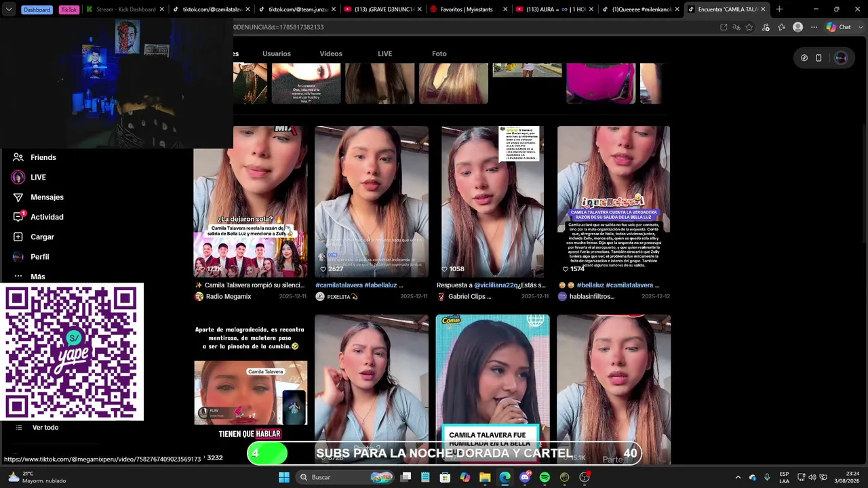Open Discord from the taskbar

pyautogui.click(x=525, y=477)
